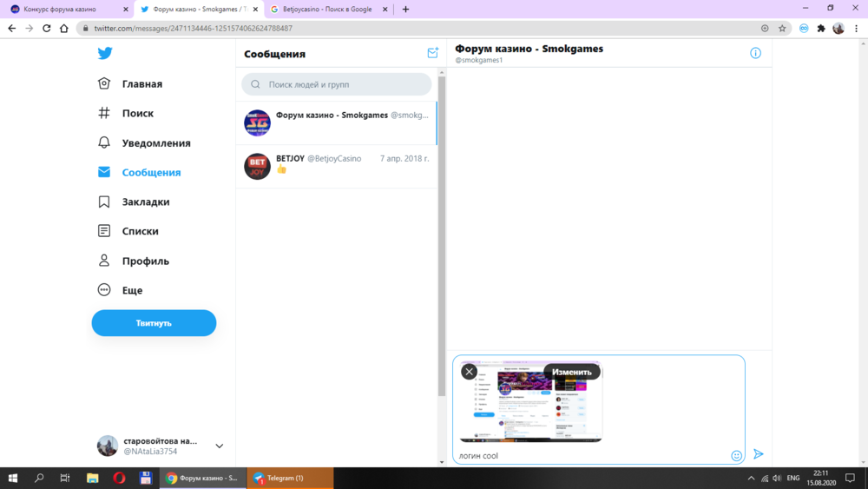868x489 pixels.
Task: Show hidden system tray icons
Action: (751, 478)
